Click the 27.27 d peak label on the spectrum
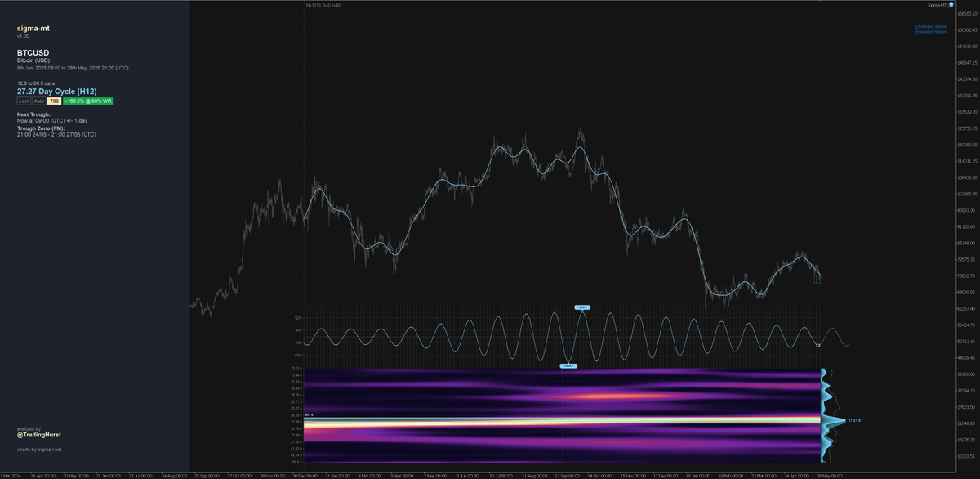Image resolution: width=980 pixels, height=479 pixels. coord(854,420)
